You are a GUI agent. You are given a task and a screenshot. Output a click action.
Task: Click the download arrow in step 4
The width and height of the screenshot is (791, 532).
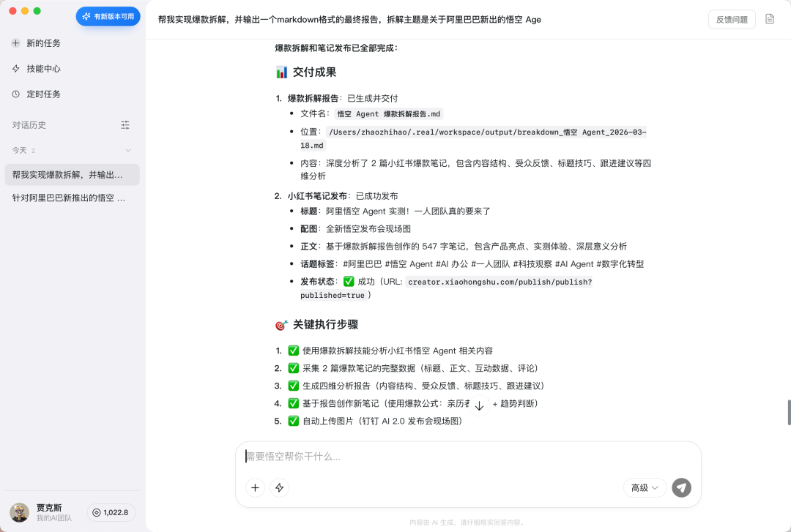coord(480,403)
